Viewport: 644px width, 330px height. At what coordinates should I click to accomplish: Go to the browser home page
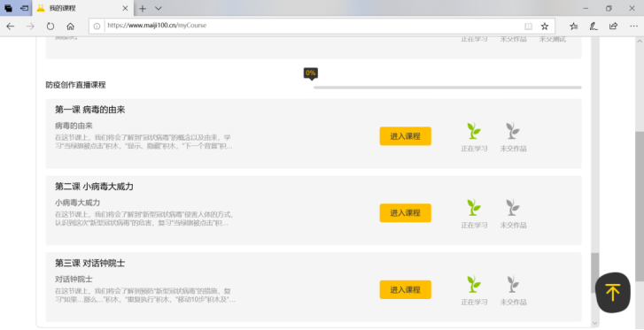pyautogui.click(x=70, y=27)
